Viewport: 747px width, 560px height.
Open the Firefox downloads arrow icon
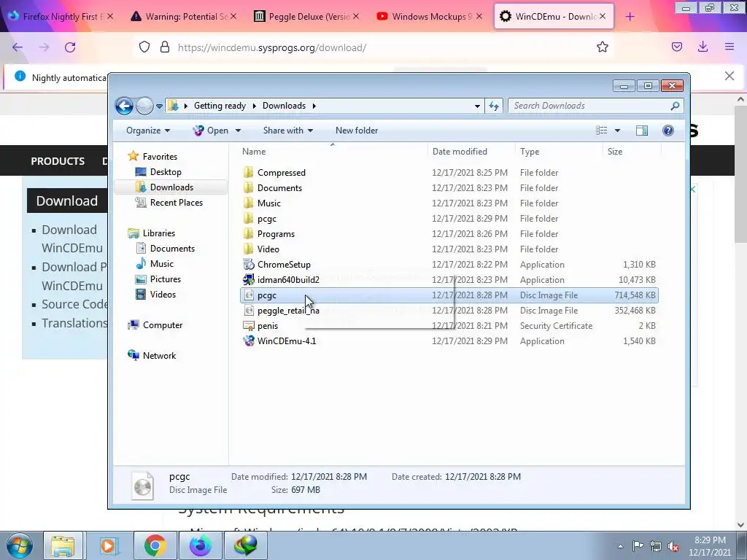tap(703, 47)
